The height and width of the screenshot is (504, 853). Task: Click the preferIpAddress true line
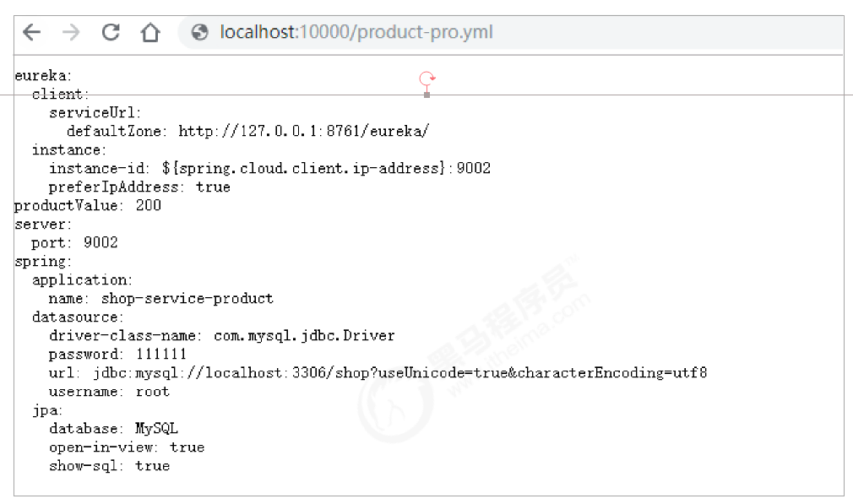pos(139,187)
